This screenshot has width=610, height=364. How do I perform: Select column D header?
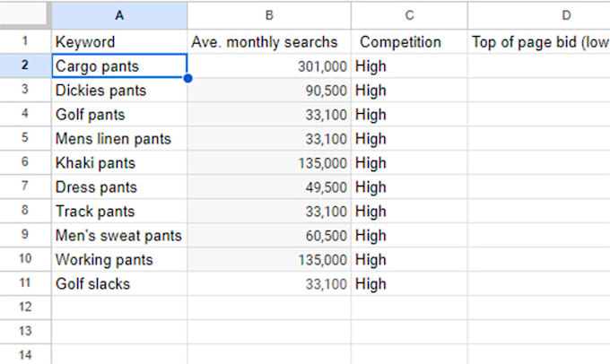pyautogui.click(x=539, y=15)
